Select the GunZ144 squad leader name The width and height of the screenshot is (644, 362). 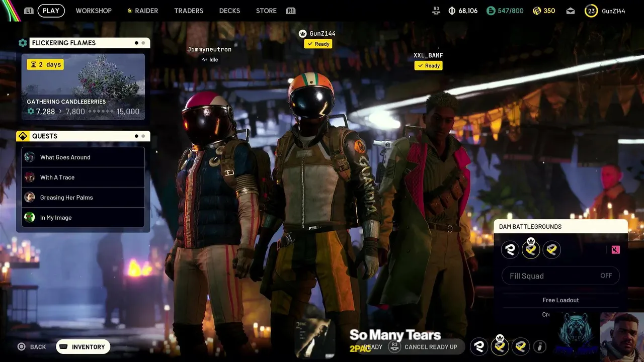coord(323,34)
